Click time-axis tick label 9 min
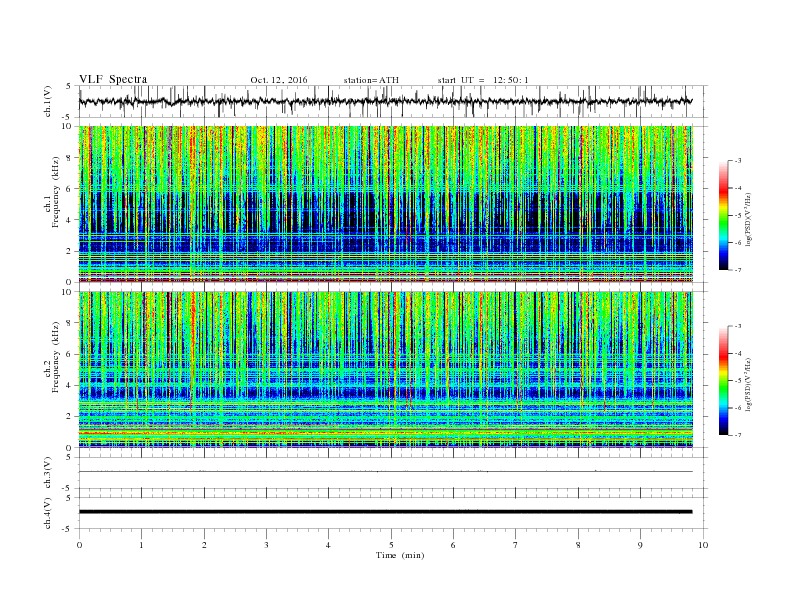 click(x=640, y=545)
